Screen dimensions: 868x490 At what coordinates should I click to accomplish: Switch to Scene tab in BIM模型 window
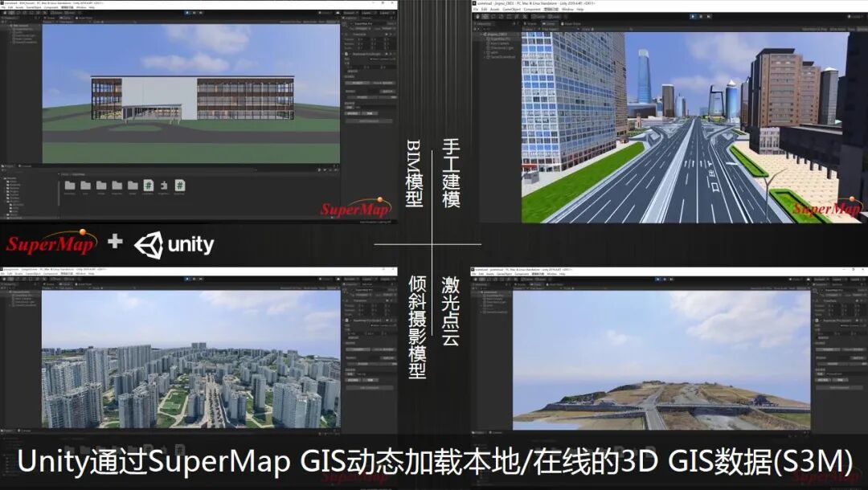click(51, 18)
